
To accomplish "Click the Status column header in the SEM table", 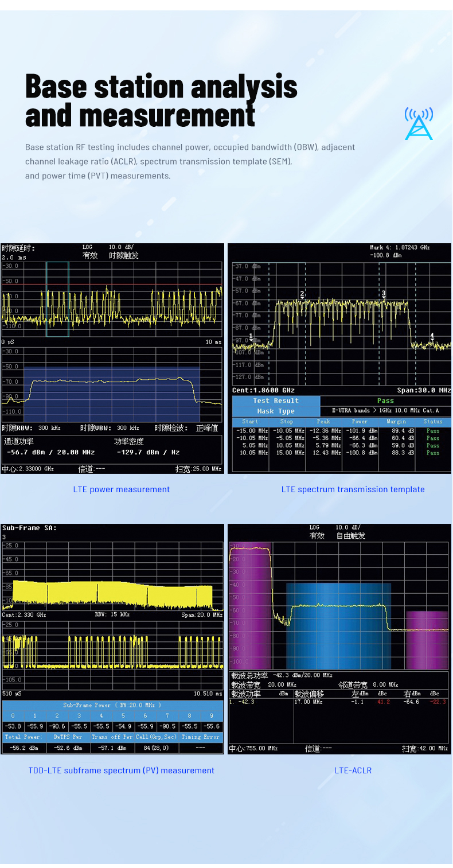I will [433, 422].
